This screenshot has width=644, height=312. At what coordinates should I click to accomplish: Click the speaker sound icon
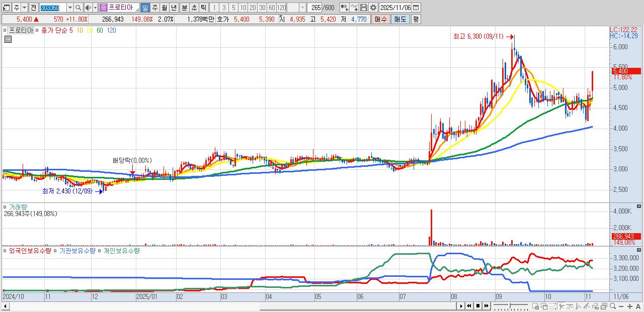88,8
